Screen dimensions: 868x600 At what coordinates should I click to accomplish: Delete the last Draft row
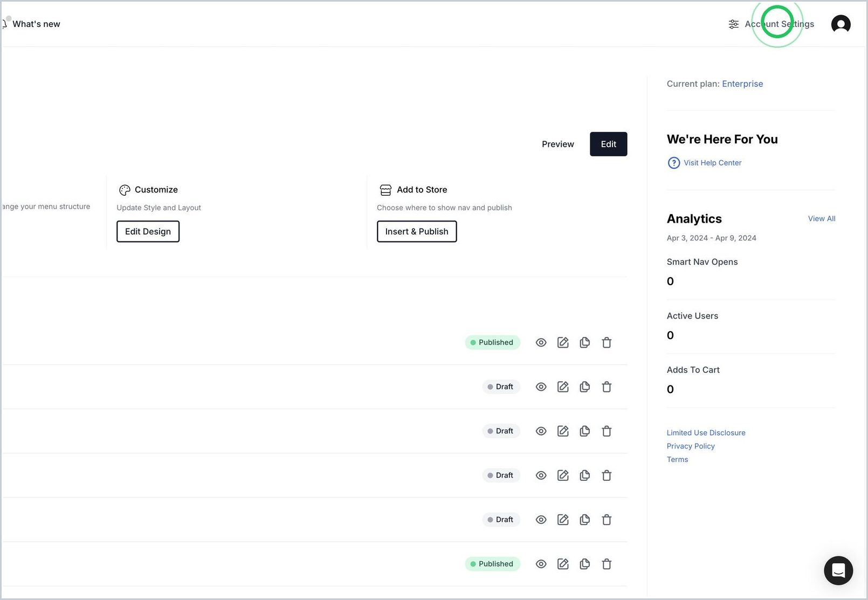[x=607, y=520]
